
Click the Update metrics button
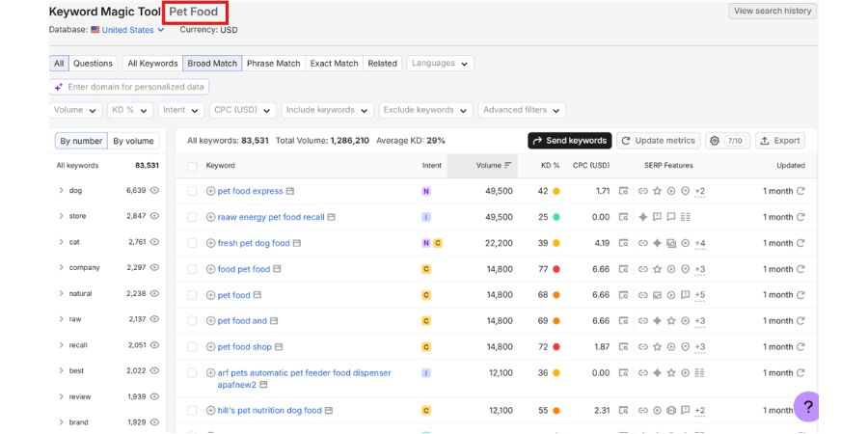coord(658,141)
